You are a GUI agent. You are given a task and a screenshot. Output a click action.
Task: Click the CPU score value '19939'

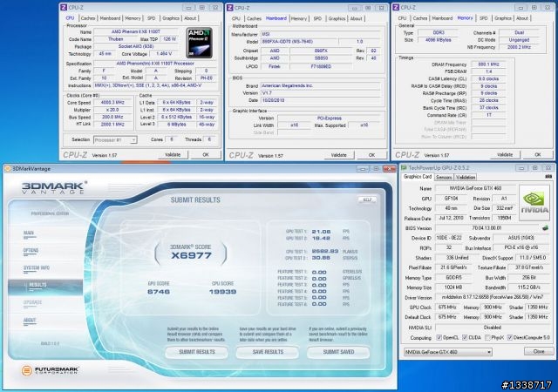click(223, 292)
